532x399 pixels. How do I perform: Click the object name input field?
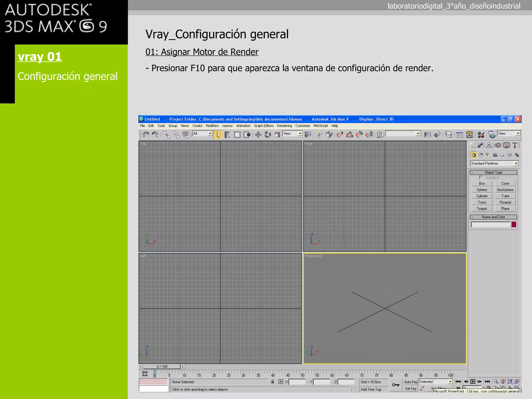491,224
